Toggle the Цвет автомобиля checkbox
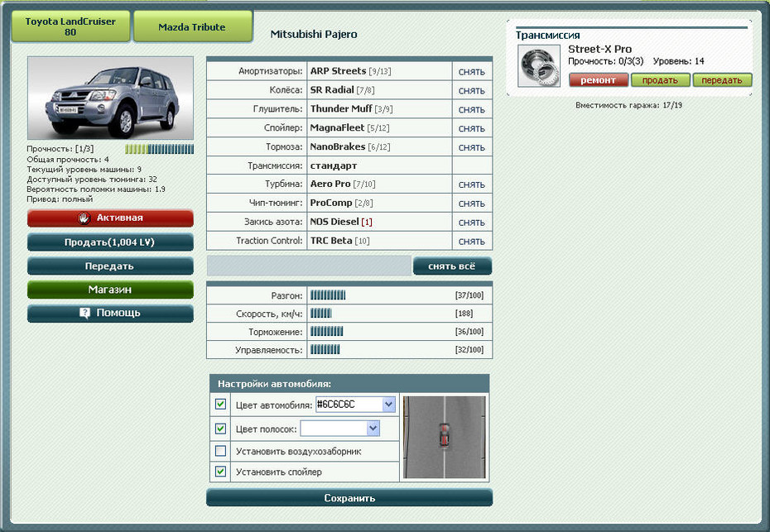This screenshot has width=770, height=532. coord(220,404)
